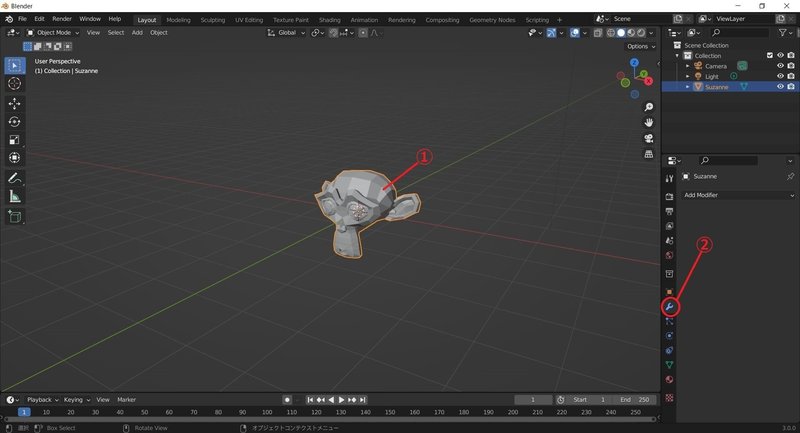The image size is (800, 433).
Task: Open the viewport Options dropdown
Action: tap(640, 46)
